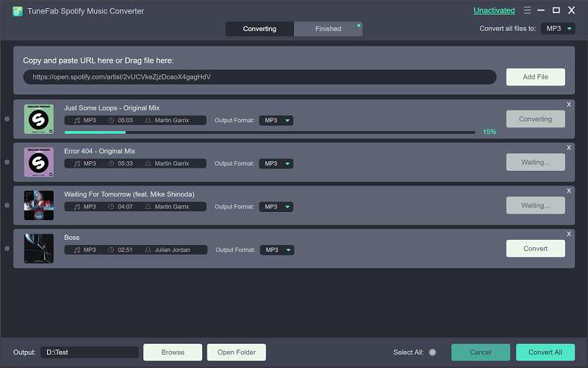Click the Spotify URL input field
Viewport: 588px width, 368px height.
click(x=259, y=77)
